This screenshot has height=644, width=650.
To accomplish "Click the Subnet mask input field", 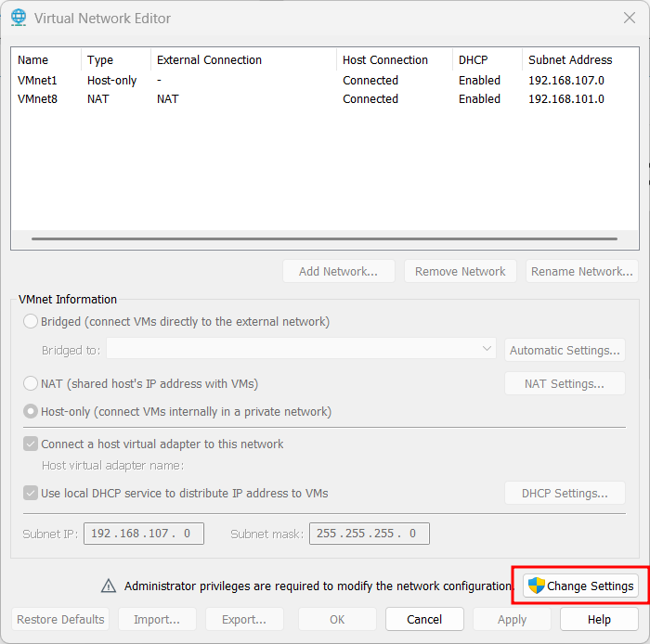I will point(370,534).
